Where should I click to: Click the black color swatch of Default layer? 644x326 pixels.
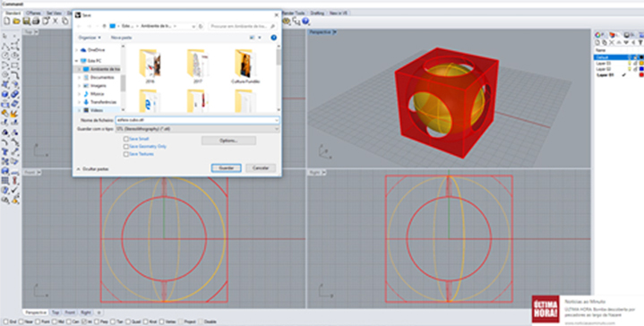(x=641, y=57)
